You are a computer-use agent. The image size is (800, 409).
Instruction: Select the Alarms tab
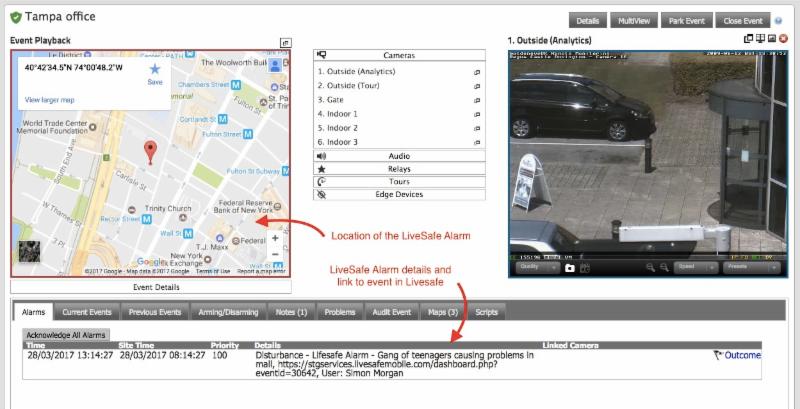coord(34,312)
